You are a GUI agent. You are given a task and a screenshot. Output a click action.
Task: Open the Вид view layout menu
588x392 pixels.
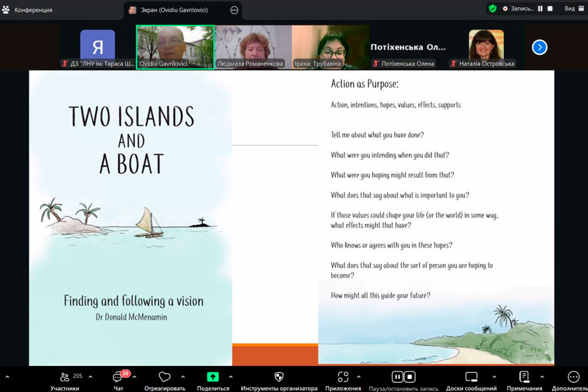pyautogui.click(x=574, y=8)
